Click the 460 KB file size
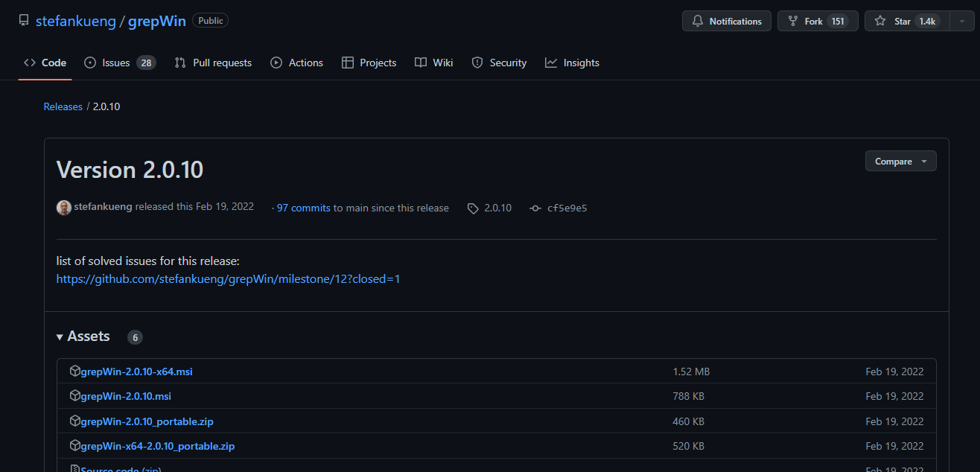Screen dimensions: 980x472 (x=688, y=421)
